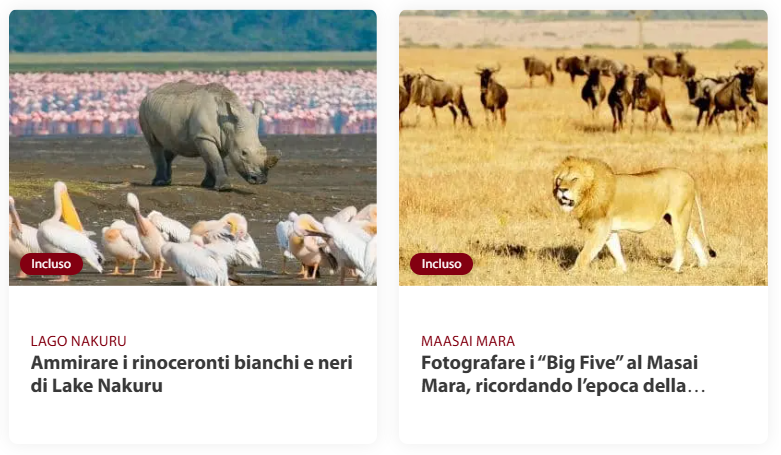This screenshot has height=455, width=781.
Task: Click the green forest treeline in Nakuru photo
Action: 193,31
